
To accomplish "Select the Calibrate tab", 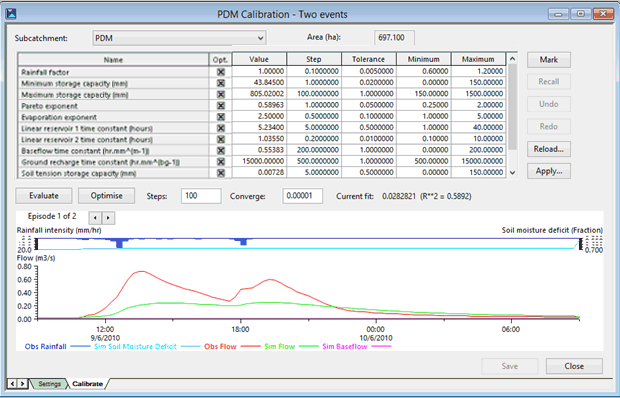I will click(87, 384).
